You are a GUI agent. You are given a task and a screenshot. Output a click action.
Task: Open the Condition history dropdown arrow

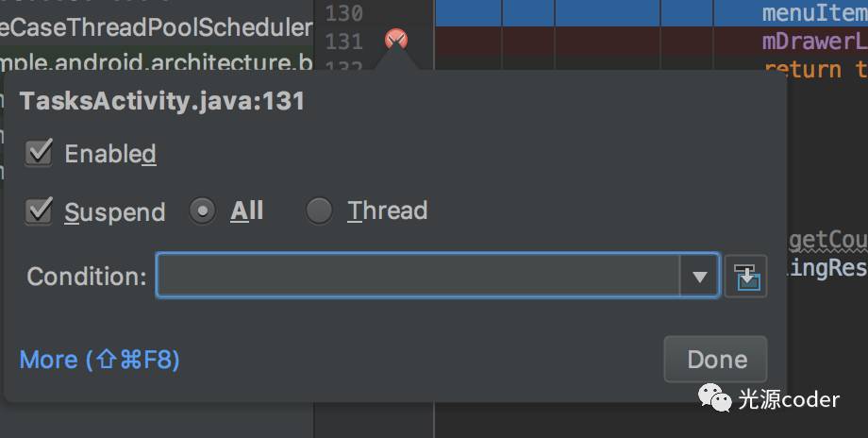click(699, 276)
